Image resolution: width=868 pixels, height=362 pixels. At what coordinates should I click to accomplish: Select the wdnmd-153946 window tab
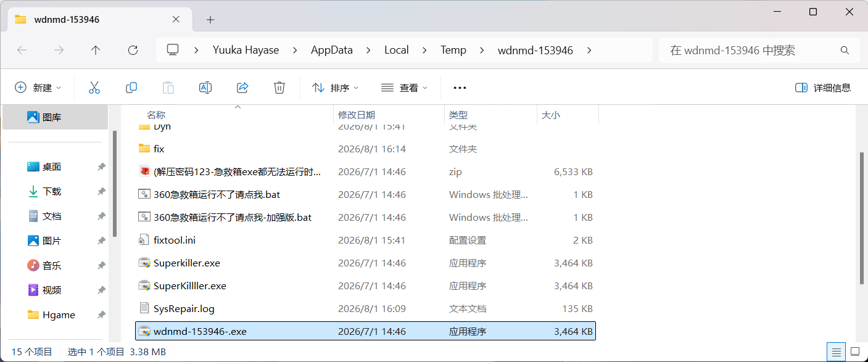(99, 19)
